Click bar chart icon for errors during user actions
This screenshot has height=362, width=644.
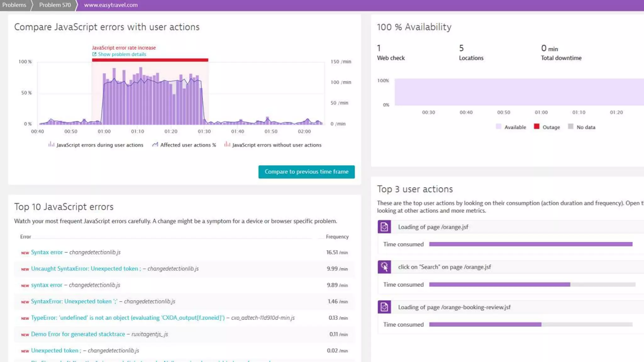[x=51, y=145]
